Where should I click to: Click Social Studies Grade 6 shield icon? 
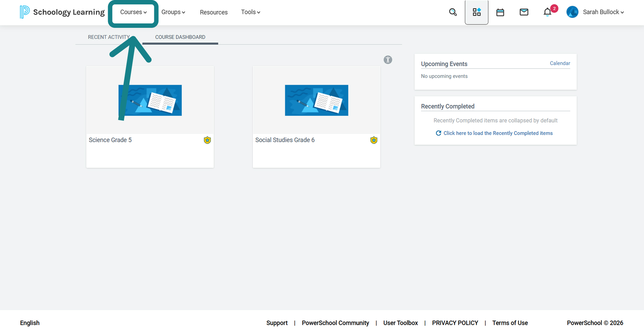click(374, 140)
